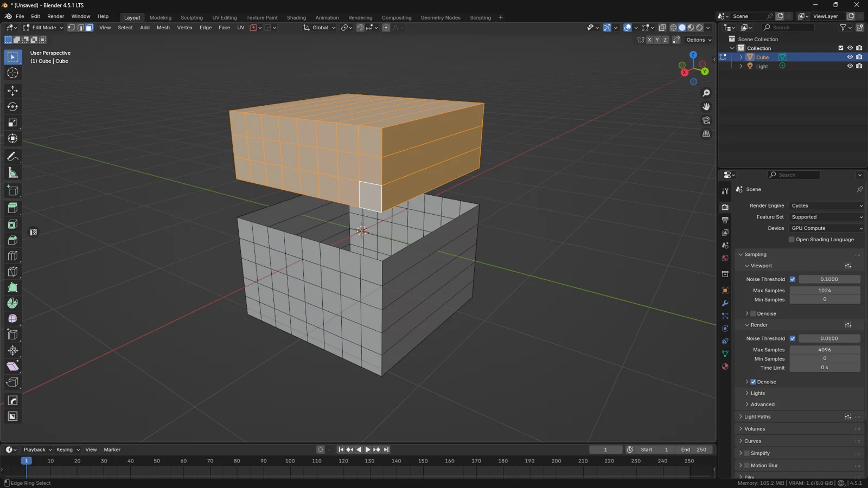Hide the Cube in viewport
Viewport: 868px width, 488px height.
pyautogui.click(x=850, y=57)
